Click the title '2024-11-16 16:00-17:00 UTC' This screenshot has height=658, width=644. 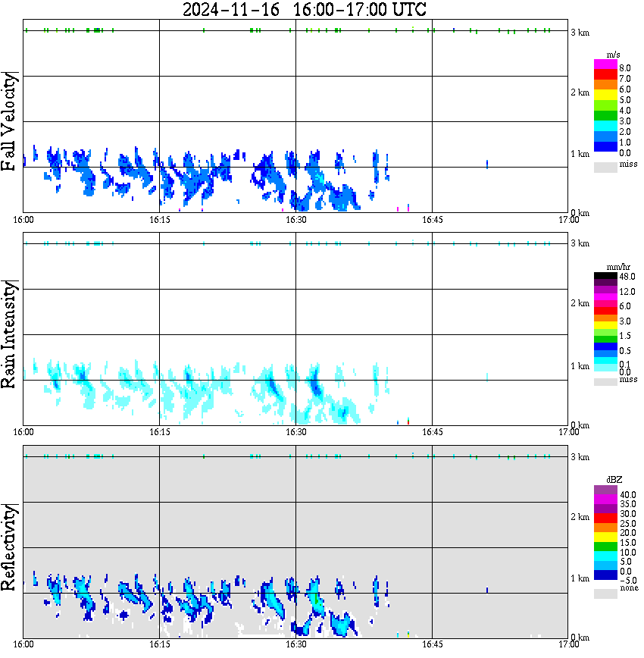tap(304, 9)
